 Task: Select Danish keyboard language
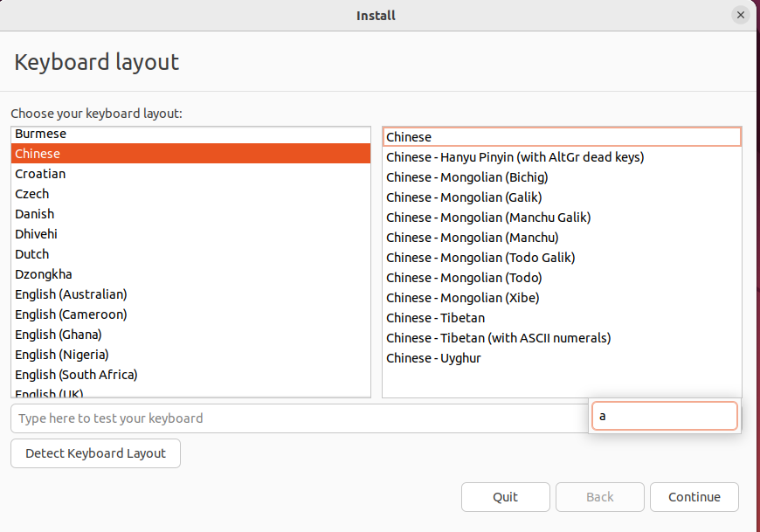pos(190,214)
